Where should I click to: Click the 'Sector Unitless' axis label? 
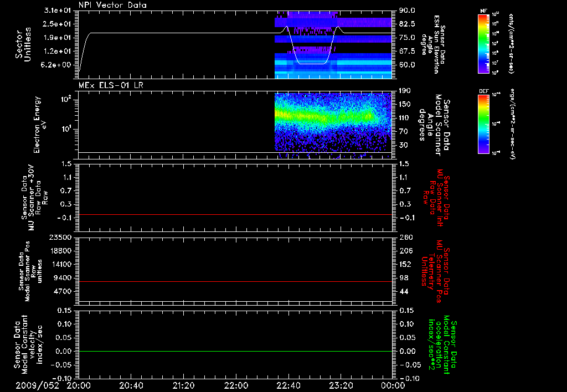click(x=23, y=44)
